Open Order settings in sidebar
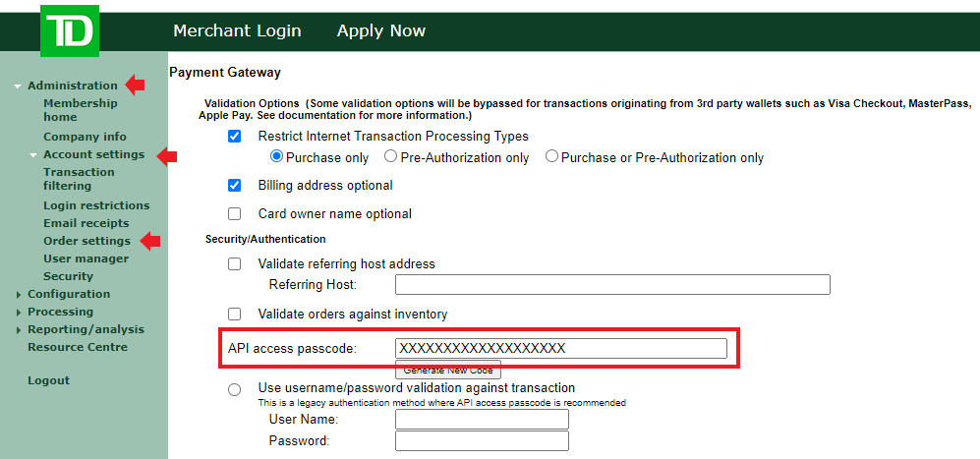This screenshot has height=459, width=980. point(86,241)
